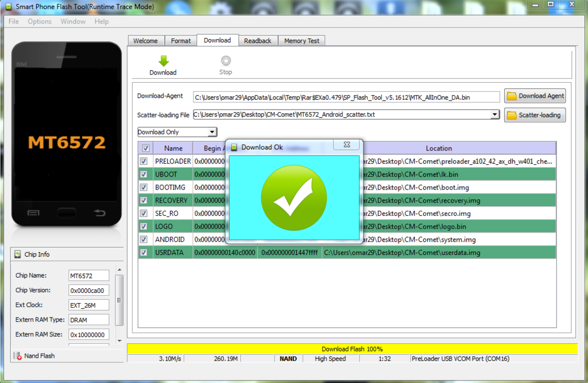The image size is (588, 383).
Task: Click the Extern RAM Type field DRAM
Action: coord(88,320)
